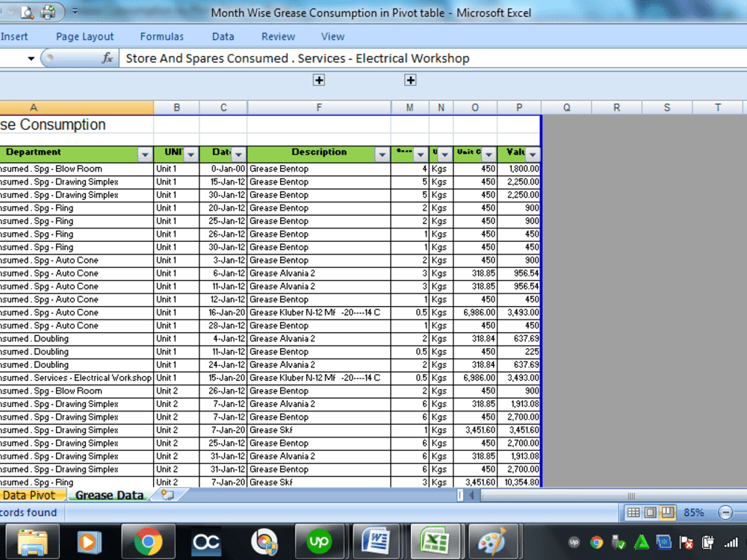747x560 pixels.
Task: Open the Page Layout ribbon tab
Action: 85,37
